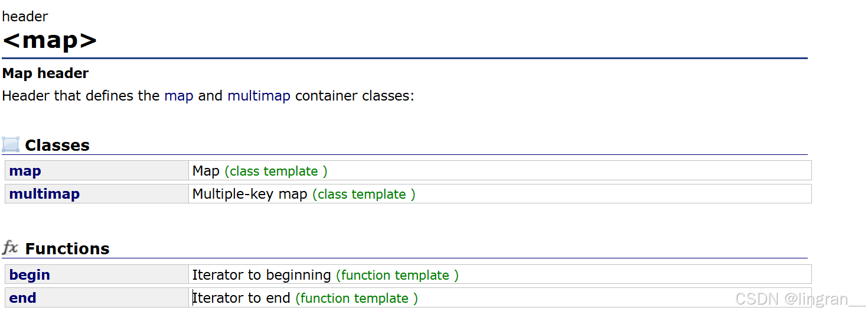
Task: Click the "Iterator to beginning" description text
Action: (262, 275)
